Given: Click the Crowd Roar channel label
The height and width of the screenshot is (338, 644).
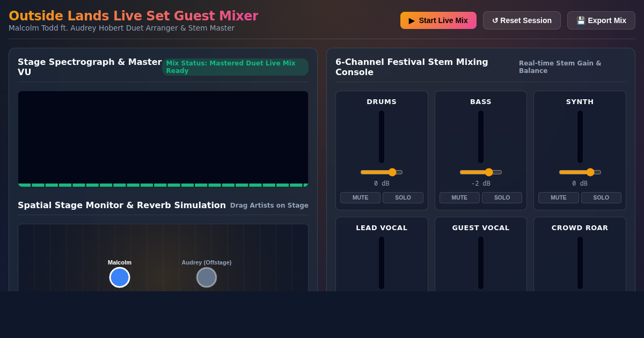Looking at the screenshot, I should 580,227.
